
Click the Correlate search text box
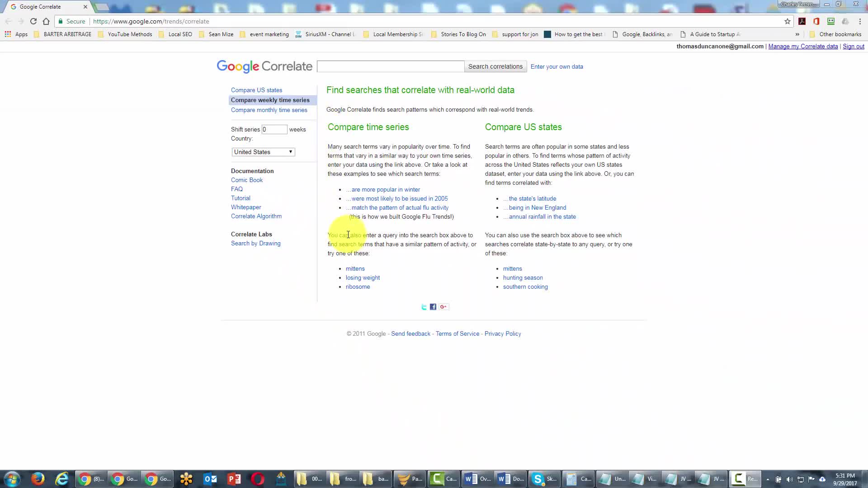tap(391, 66)
